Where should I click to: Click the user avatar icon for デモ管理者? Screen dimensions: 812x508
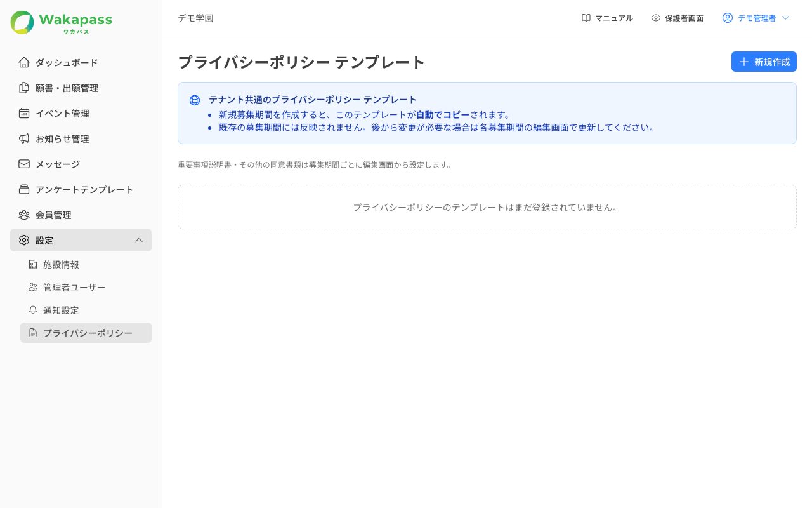coord(728,18)
